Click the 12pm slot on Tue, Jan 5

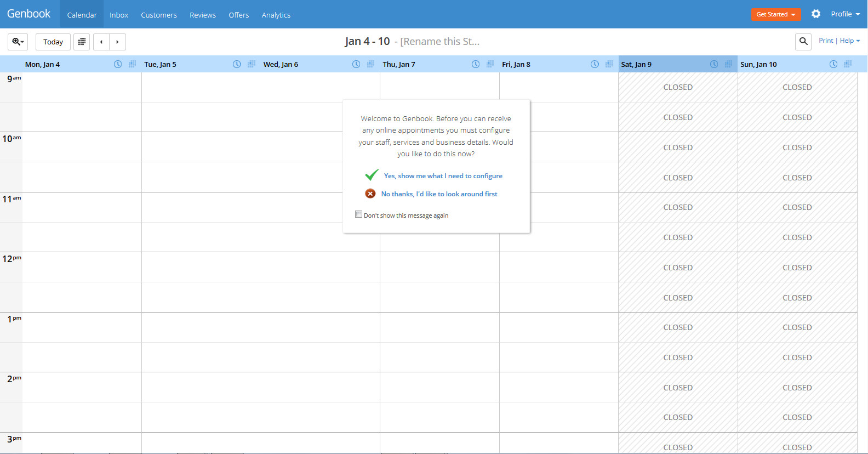point(201,267)
